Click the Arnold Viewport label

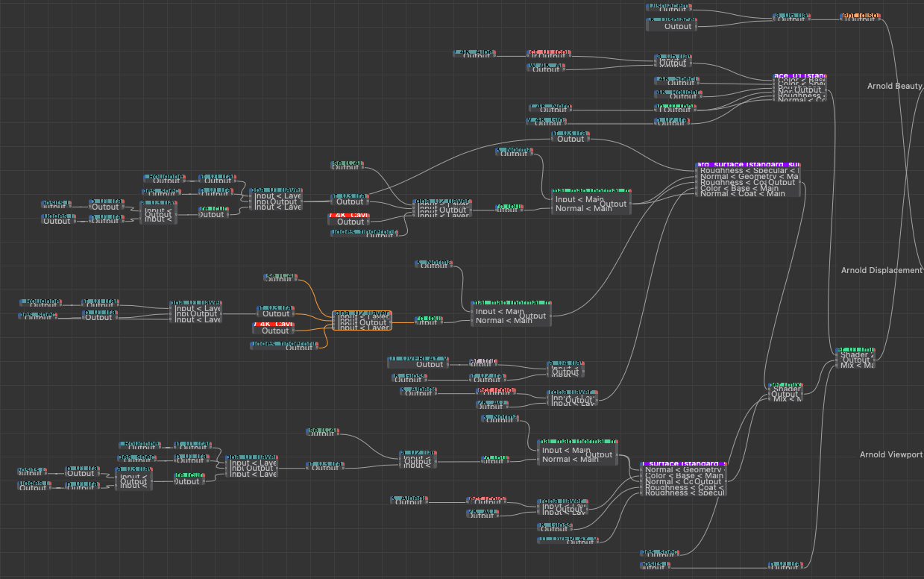(891, 454)
